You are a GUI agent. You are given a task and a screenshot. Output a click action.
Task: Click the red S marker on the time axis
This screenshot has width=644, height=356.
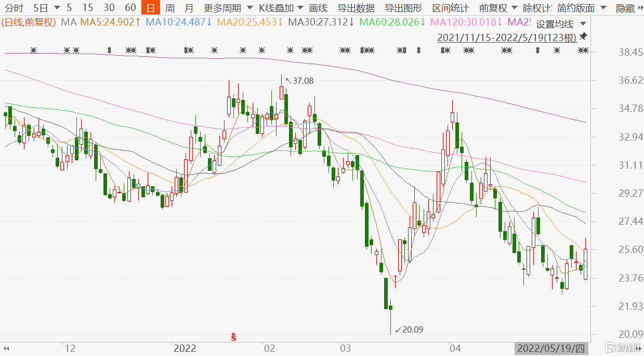234,337
